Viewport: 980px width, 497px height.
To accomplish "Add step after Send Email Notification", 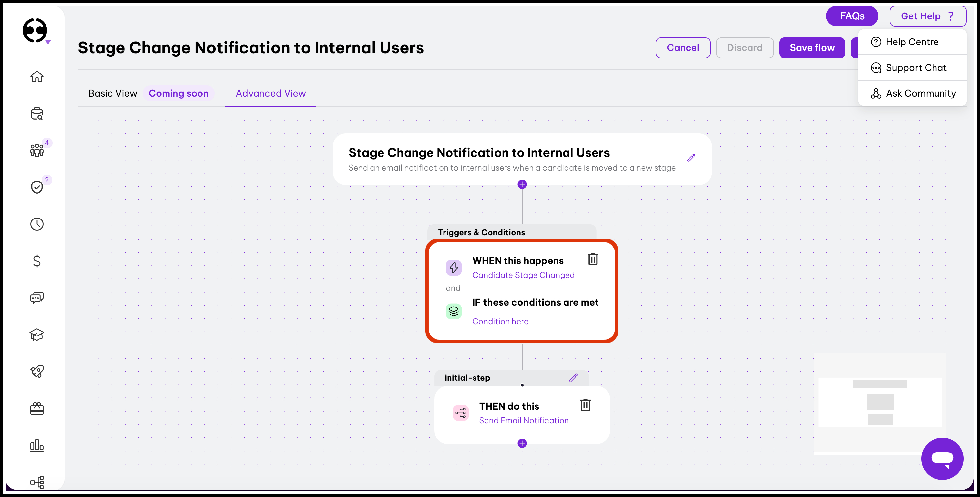I will pos(522,443).
